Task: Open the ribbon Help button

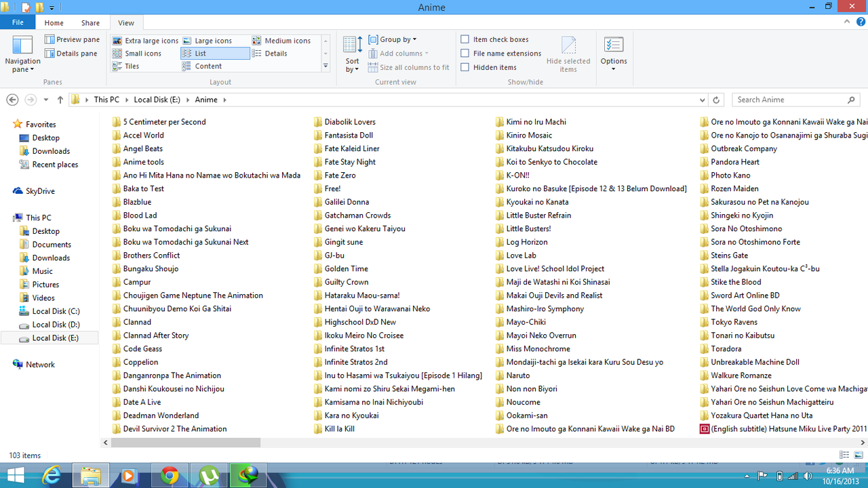Action: tap(861, 23)
